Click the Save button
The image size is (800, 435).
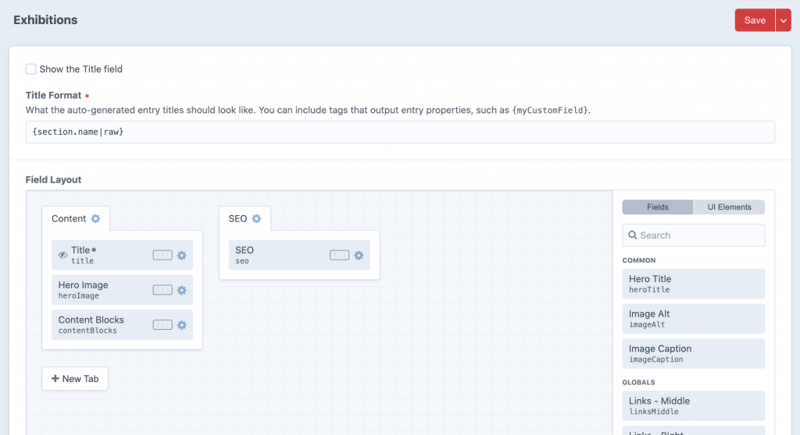click(754, 20)
